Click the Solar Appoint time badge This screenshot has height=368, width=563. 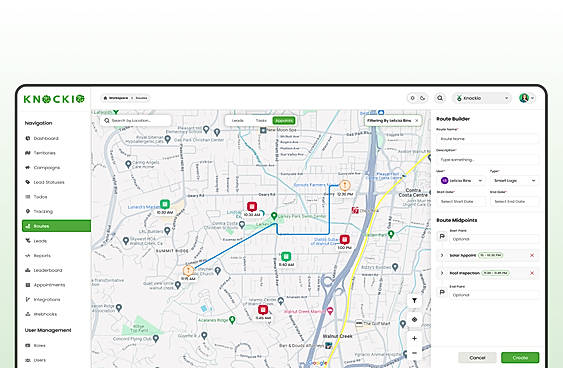point(491,255)
